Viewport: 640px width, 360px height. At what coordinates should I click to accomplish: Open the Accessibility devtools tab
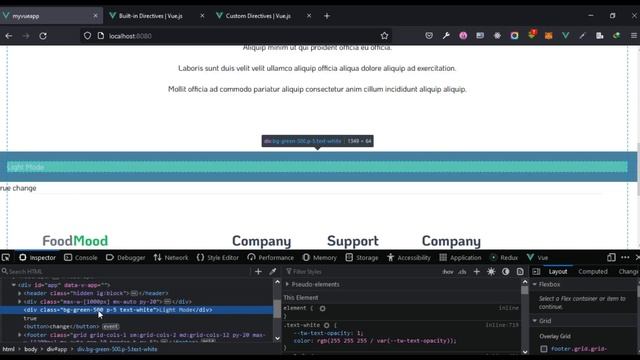pyautogui.click(x=409, y=258)
